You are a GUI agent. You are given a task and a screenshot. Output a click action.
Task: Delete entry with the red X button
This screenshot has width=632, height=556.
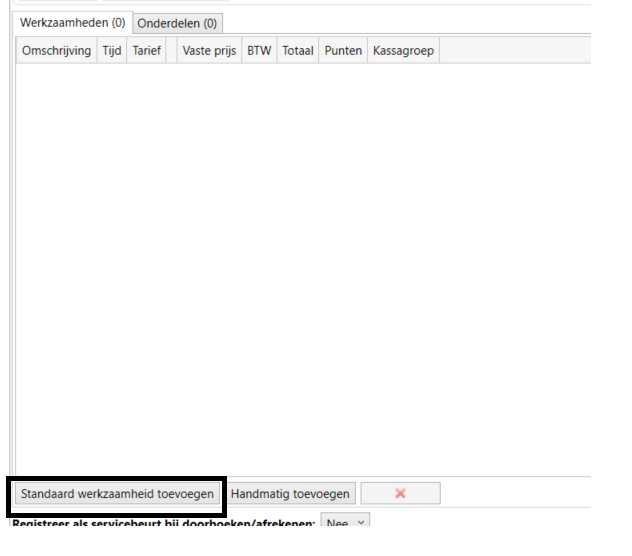[x=400, y=494]
